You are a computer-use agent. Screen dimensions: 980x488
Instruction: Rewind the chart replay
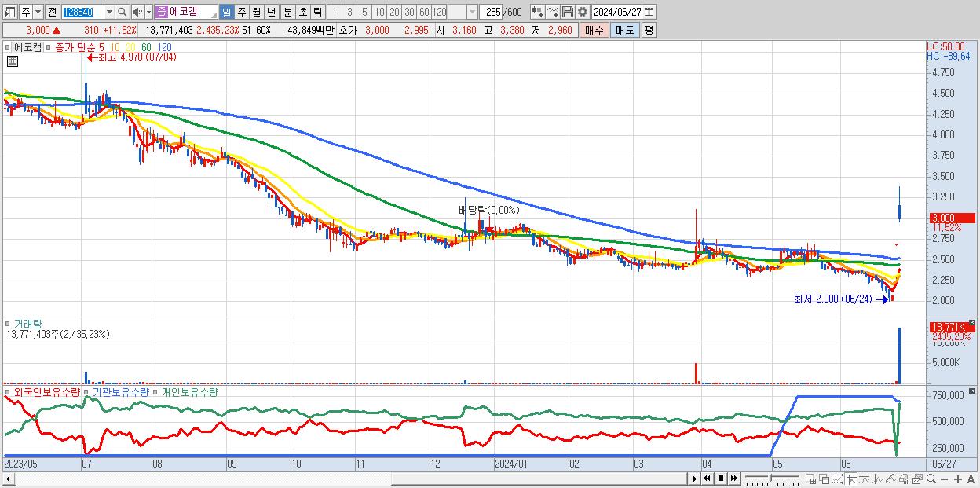[707, 479]
